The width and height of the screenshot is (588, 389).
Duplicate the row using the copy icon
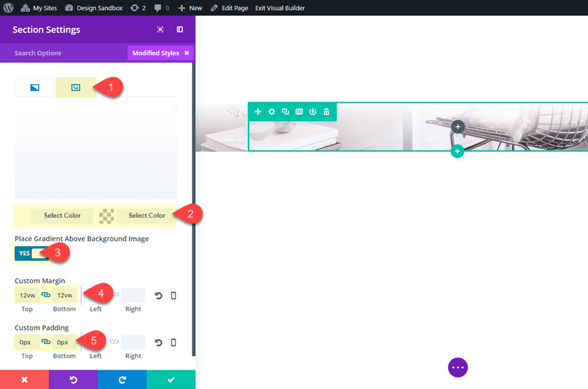(x=285, y=112)
